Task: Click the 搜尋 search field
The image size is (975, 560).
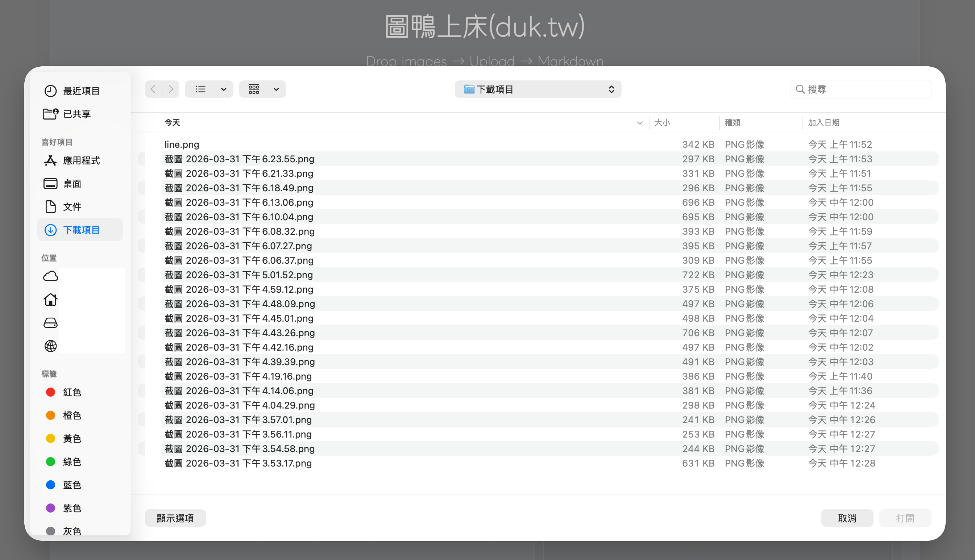Action: (x=860, y=89)
